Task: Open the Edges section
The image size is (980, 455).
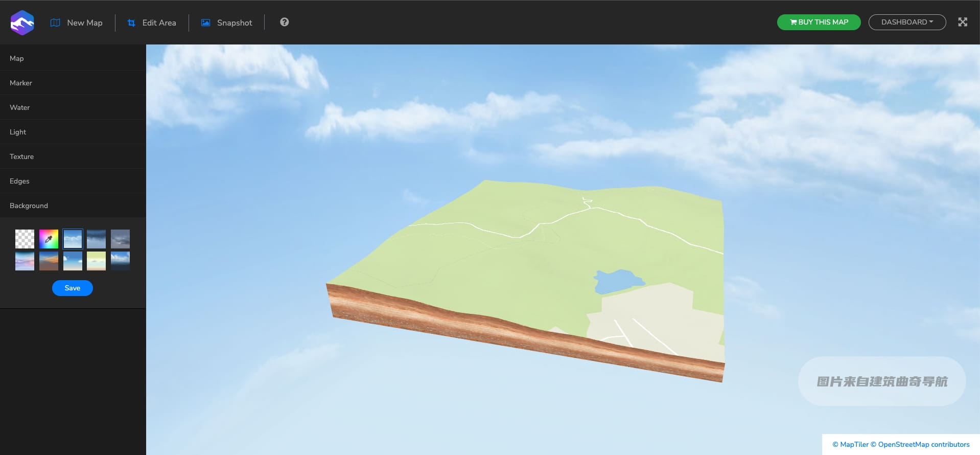Action: tap(19, 181)
